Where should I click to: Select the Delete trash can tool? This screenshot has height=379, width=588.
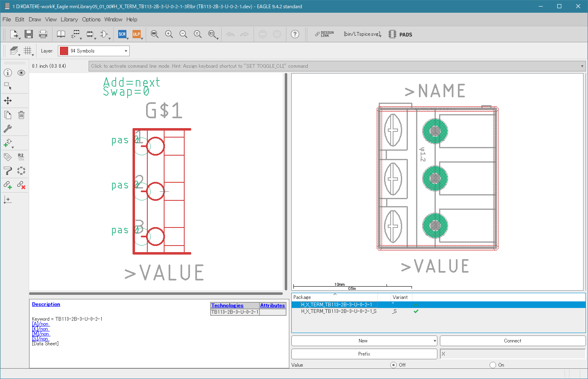[21, 115]
